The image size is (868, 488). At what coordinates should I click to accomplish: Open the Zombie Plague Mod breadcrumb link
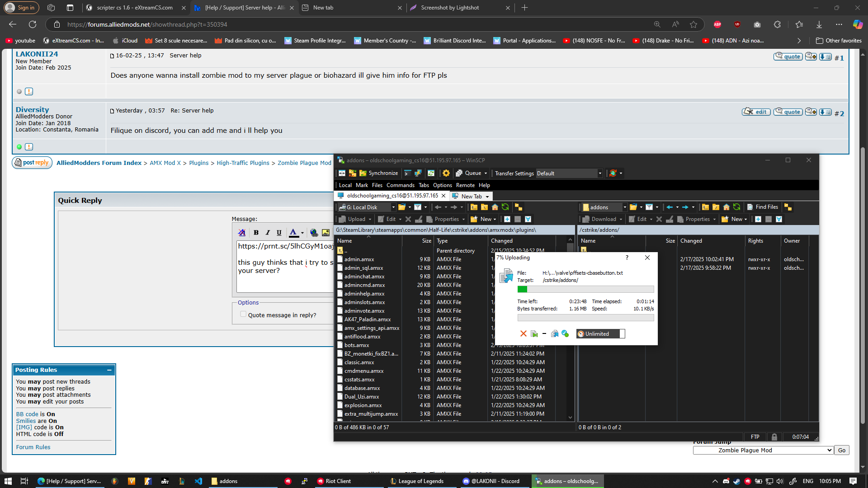(304, 163)
